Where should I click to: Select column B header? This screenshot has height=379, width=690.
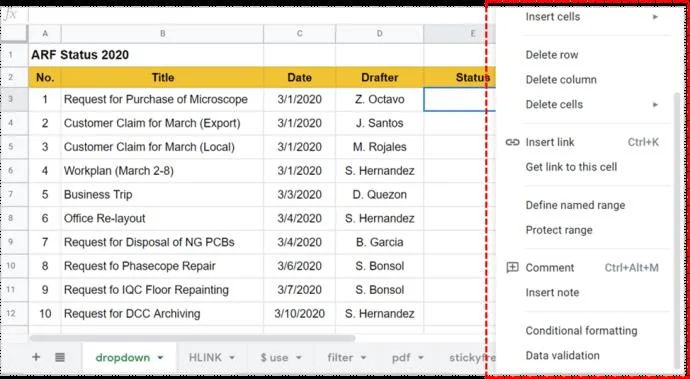162,33
